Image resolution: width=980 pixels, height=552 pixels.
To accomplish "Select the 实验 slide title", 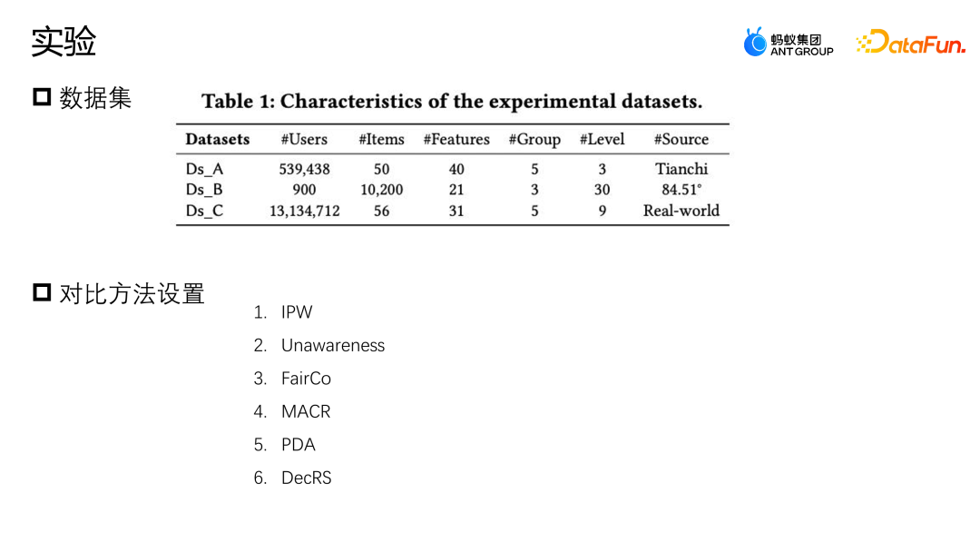I will point(64,42).
